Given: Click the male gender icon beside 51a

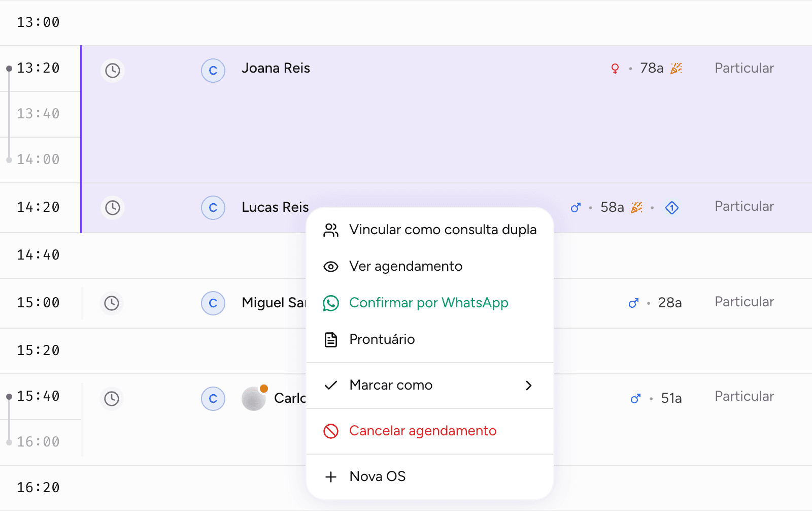Looking at the screenshot, I should (635, 399).
